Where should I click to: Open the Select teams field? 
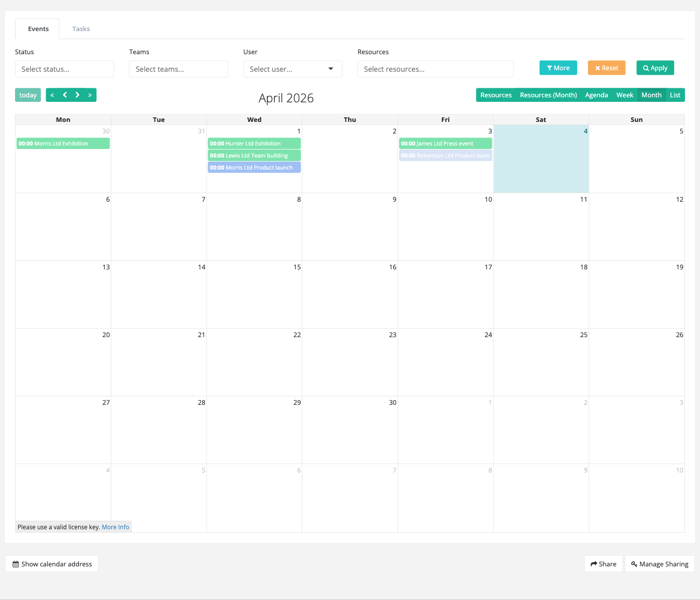(x=179, y=69)
